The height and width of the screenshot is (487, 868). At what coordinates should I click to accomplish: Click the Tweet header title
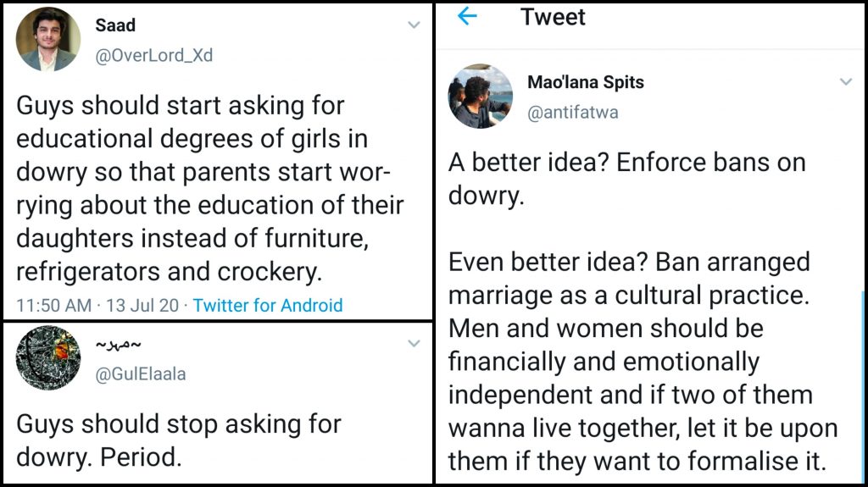pos(554,17)
